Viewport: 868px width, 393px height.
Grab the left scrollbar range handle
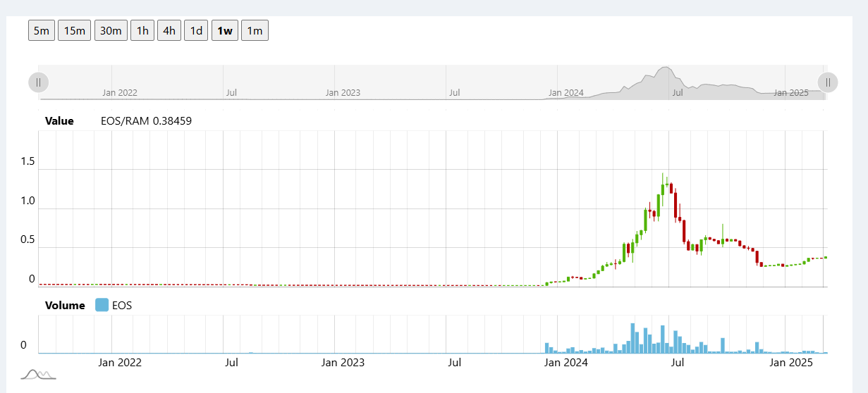tap(38, 82)
